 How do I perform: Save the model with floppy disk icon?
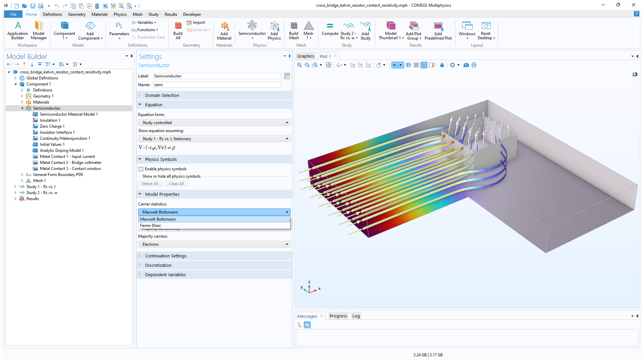coord(33,6)
